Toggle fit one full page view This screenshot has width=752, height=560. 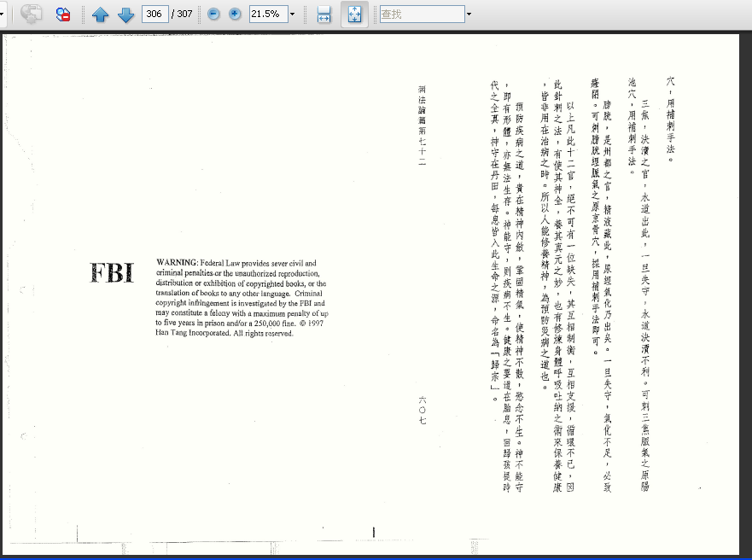click(x=354, y=15)
